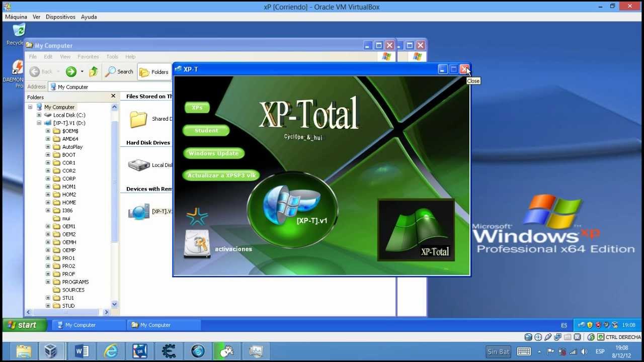The height and width of the screenshot is (362, 644).
Task: Click the [XP-T].v1 Windows orb logo
Action: tap(292, 209)
